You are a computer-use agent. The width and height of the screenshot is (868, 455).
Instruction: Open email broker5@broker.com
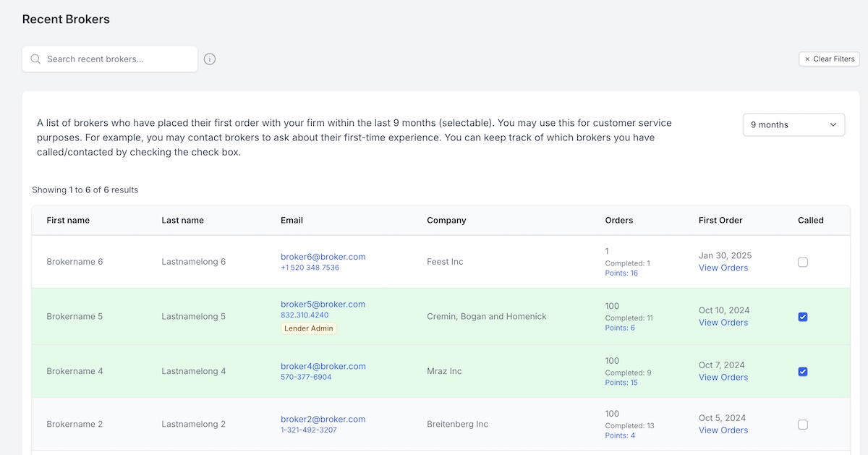[323, 305]
